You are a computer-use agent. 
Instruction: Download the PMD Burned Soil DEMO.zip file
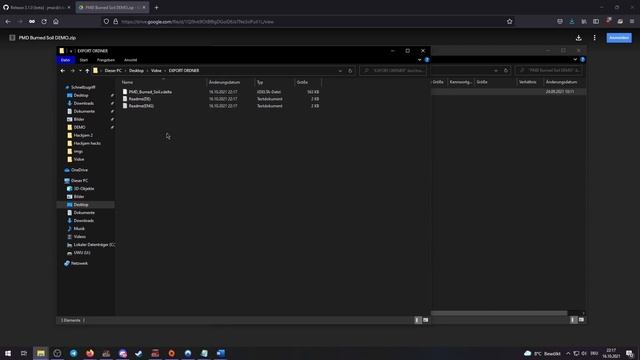point(578,38)
